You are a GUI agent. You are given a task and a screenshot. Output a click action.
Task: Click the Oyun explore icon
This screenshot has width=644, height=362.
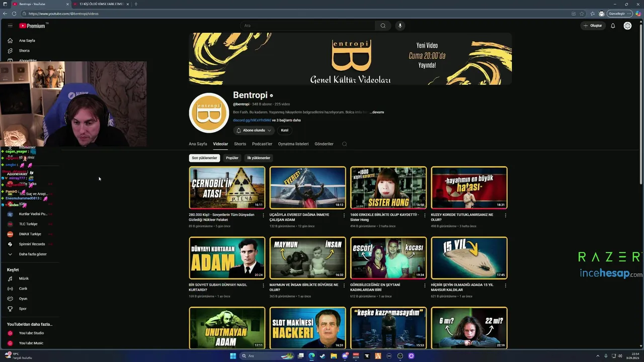pyautogui.click(x=10, y=299)
